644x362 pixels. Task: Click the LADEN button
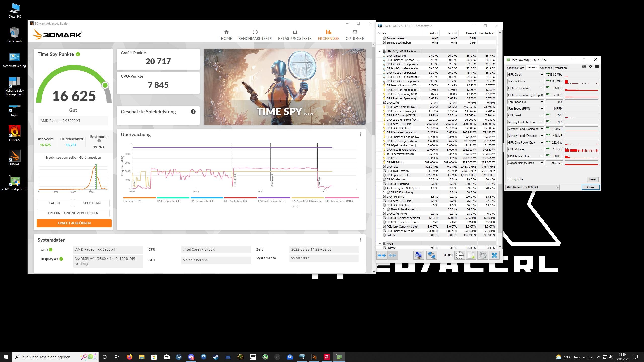click(54, 203)
